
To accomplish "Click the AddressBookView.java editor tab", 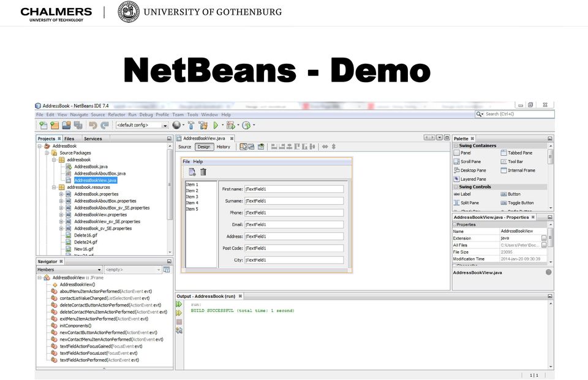I will coord(206,139).
